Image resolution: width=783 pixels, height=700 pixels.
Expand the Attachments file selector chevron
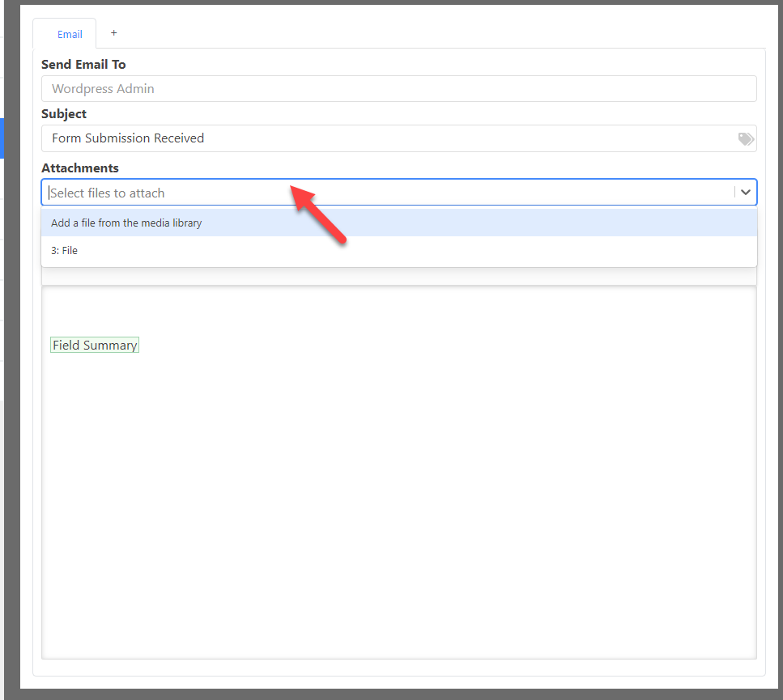[745, 192]
